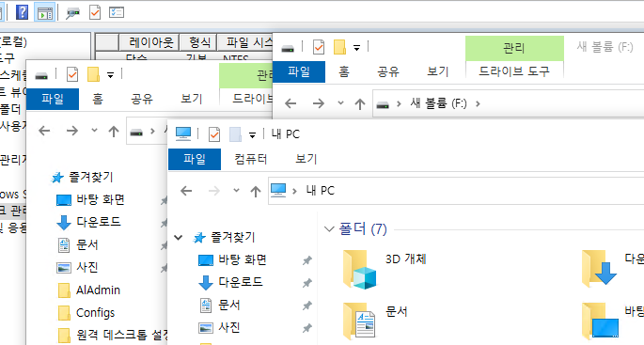Image resolution: width=644 pixels, height=345 pixels.
Task: Select 바탕 화면 in left Explorer navigation pane
Action: click(101, 199)
